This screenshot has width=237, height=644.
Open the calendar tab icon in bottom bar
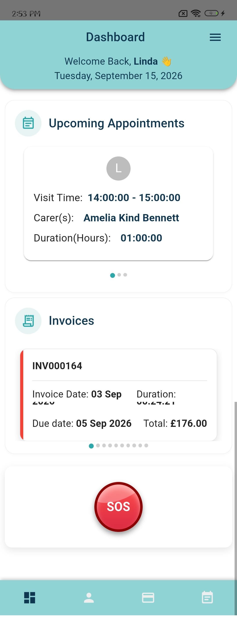[x=207, y=597]
